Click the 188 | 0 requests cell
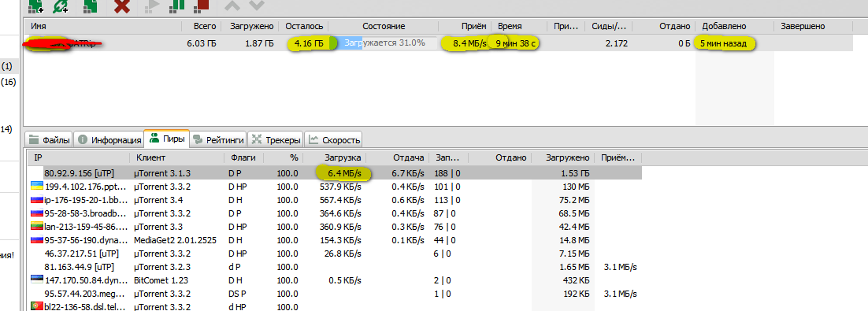 pos(448,173)
